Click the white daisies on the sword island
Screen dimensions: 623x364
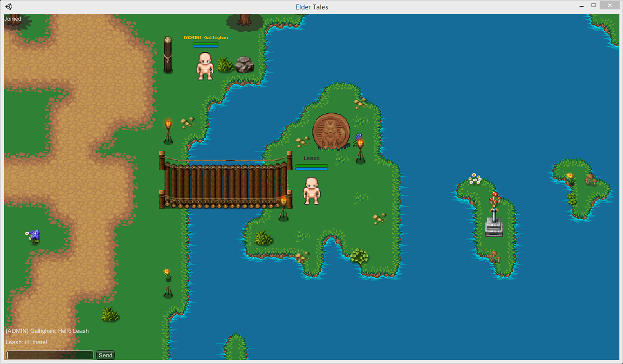[475, 179]
